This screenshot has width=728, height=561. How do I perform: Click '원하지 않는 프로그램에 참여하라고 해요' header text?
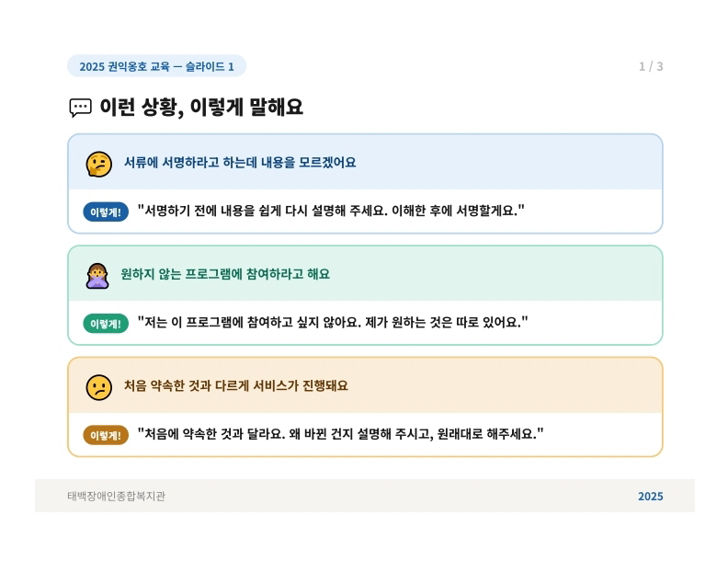[225, 274]
